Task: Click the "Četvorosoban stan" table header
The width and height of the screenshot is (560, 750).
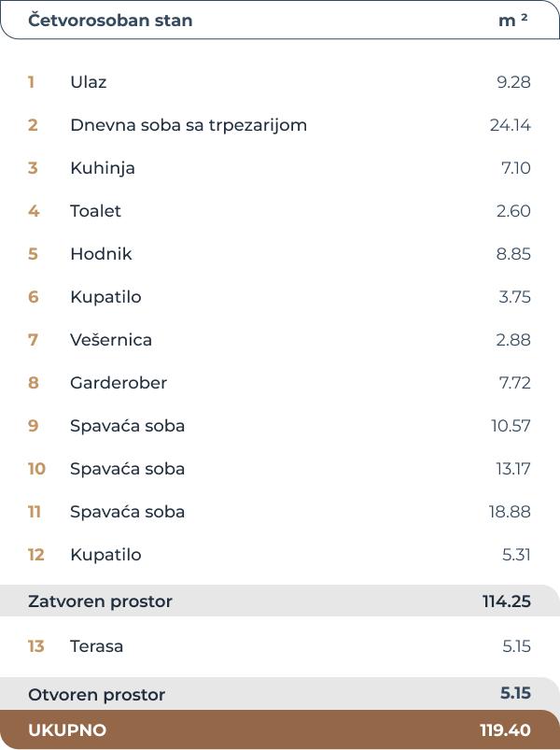Action: pyautogui.click(x=110, y=21)
